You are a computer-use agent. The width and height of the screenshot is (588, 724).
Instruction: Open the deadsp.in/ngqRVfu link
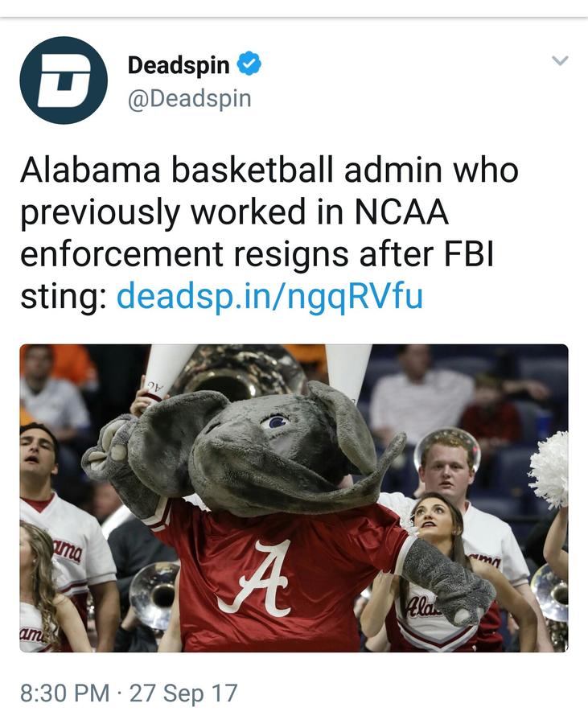[x=269, y=297]
